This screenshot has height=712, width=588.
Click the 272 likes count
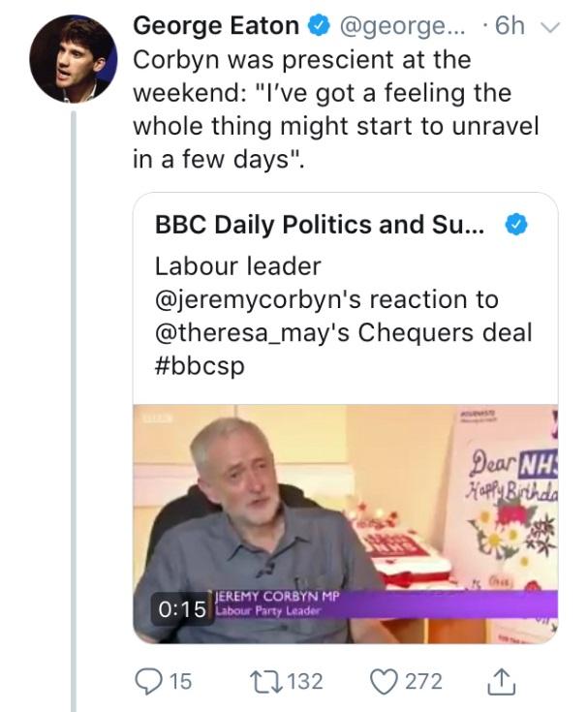(423, 680)
